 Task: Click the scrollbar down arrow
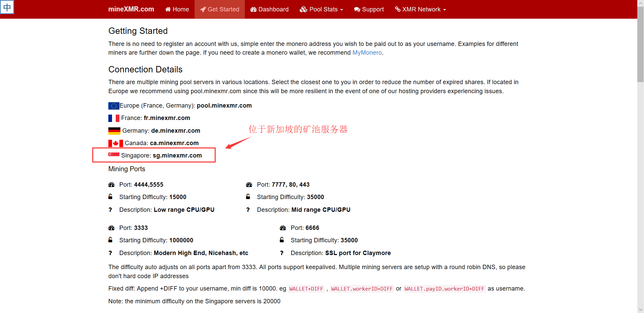pos(640,310)
